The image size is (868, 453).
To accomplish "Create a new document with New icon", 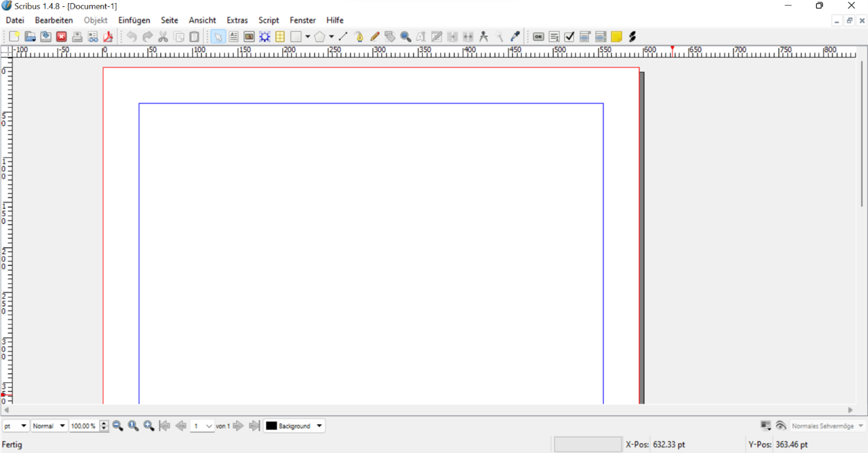I will (x=14, y=37).
